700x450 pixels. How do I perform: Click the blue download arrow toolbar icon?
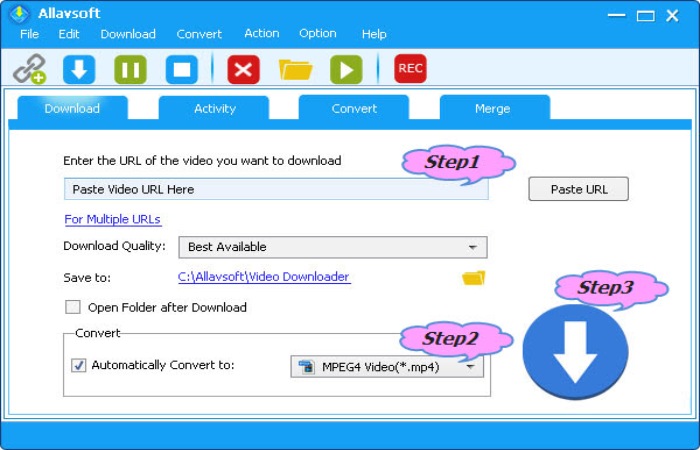click(79, 69)
